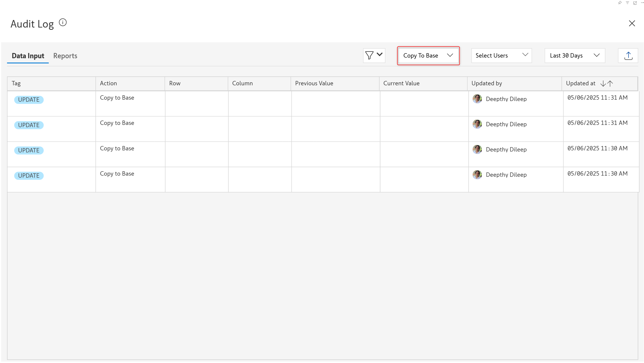This screenshot has width=644, height=363.
Task: Switch to the Reports tab
Action: pyautogui.click(x=65, y=56)
